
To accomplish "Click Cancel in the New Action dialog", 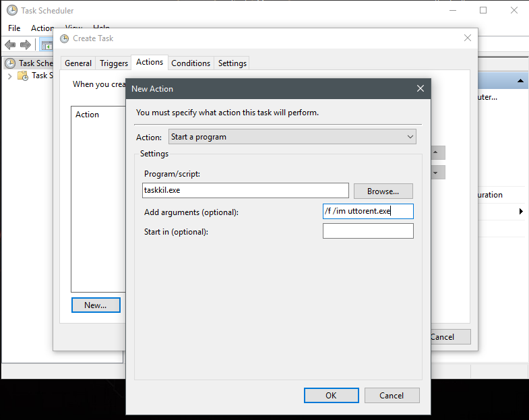I will click(392, 395).
